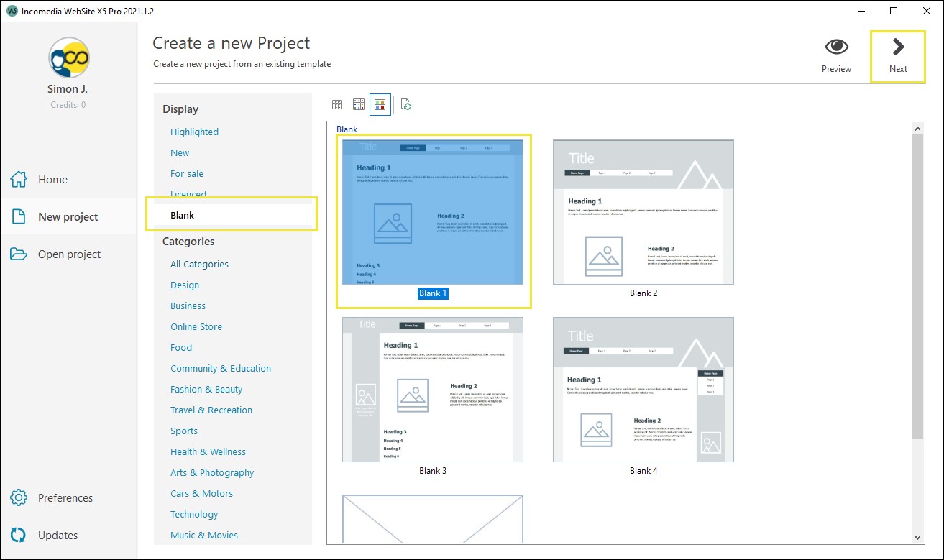944x560 pixels.
Task: Click the Open project folder icon
Action: 19,254
